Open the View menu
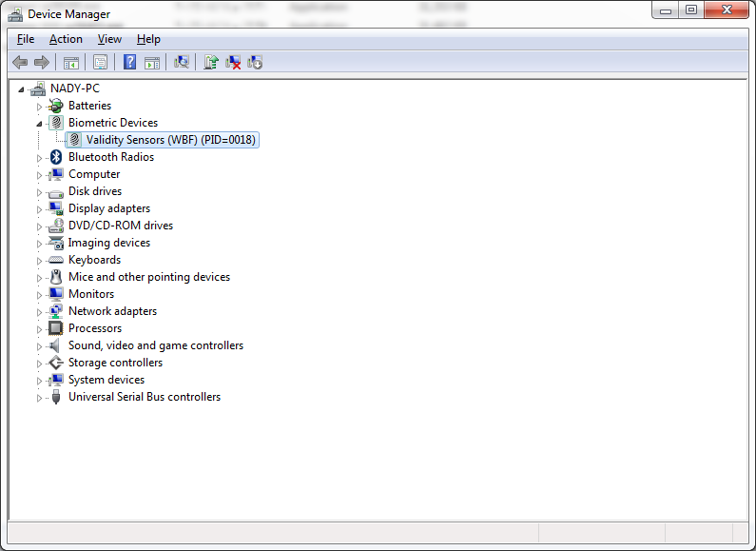756x551 pixels. point(109,39)
